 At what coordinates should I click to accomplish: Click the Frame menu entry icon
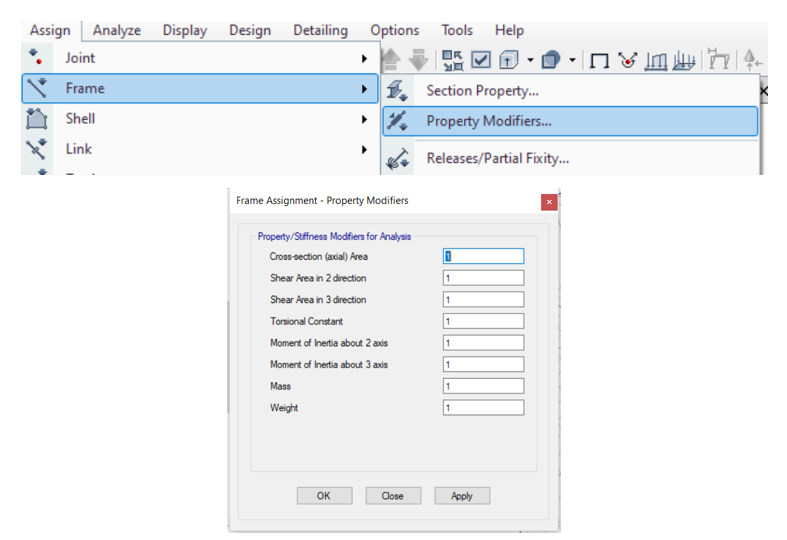tap(37, 88)
